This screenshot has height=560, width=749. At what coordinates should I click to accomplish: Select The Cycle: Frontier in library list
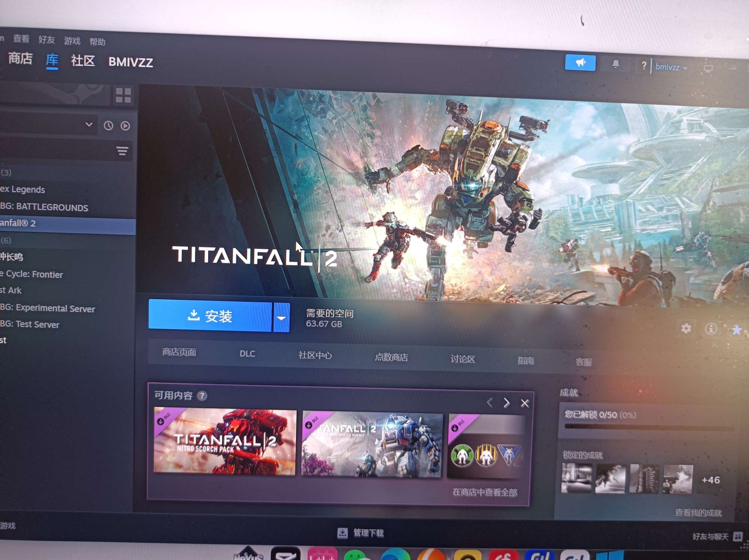(67, 274)
